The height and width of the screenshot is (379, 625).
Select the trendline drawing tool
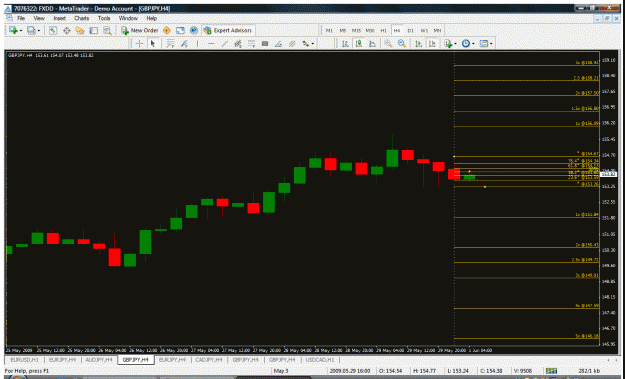(224, 44)
